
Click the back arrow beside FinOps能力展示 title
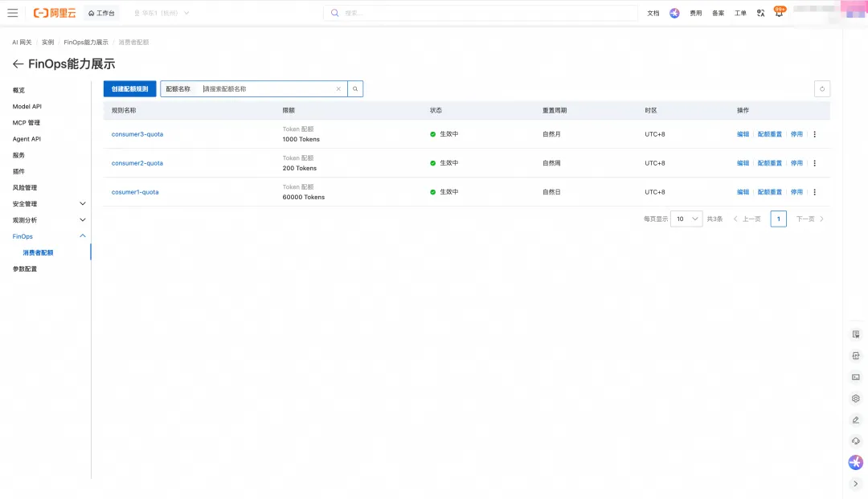[x=18, y=64]
